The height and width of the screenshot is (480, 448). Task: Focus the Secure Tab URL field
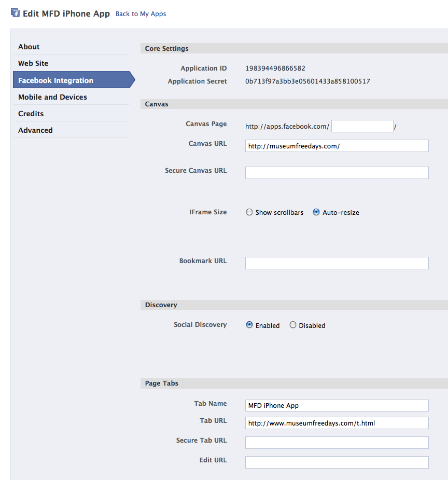pyautogui.click(x=337, y=443)
